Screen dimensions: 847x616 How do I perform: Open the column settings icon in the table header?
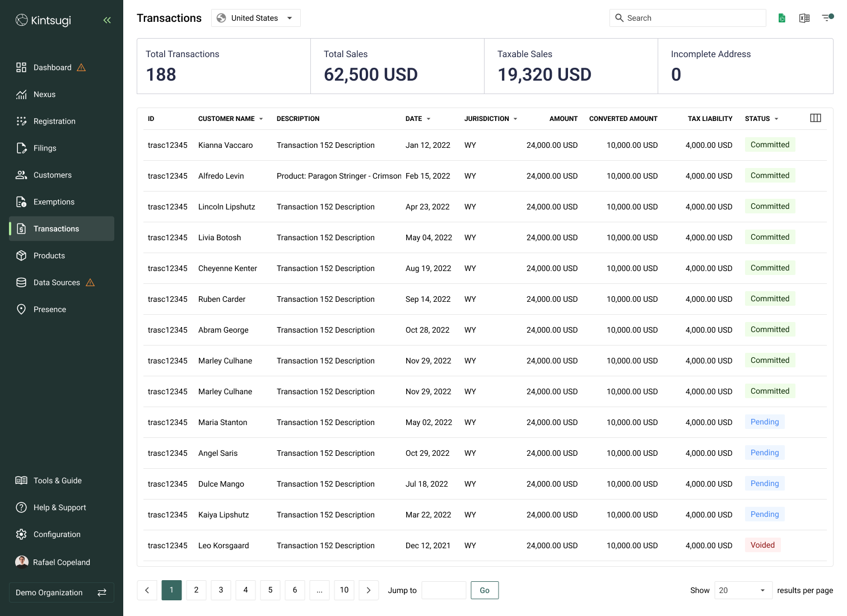816,118
